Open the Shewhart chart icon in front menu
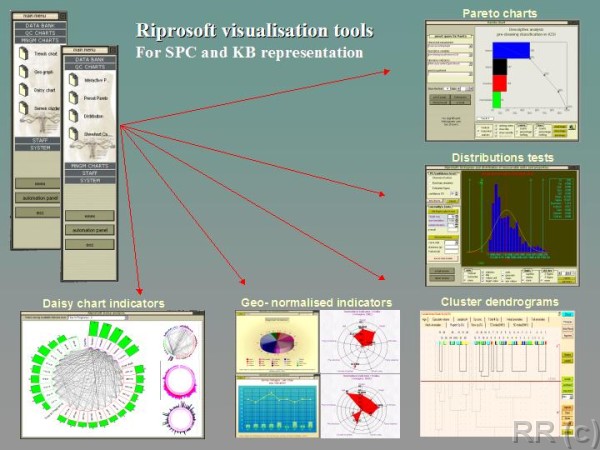600x450 pixels. 73,134
